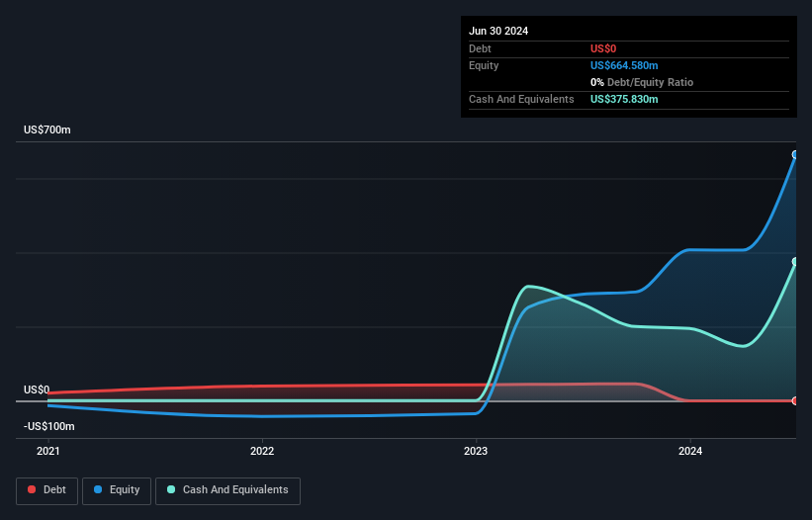Click the 2023 x-axis label
This screenshot has height=520, width=812.
pos(476,451)
